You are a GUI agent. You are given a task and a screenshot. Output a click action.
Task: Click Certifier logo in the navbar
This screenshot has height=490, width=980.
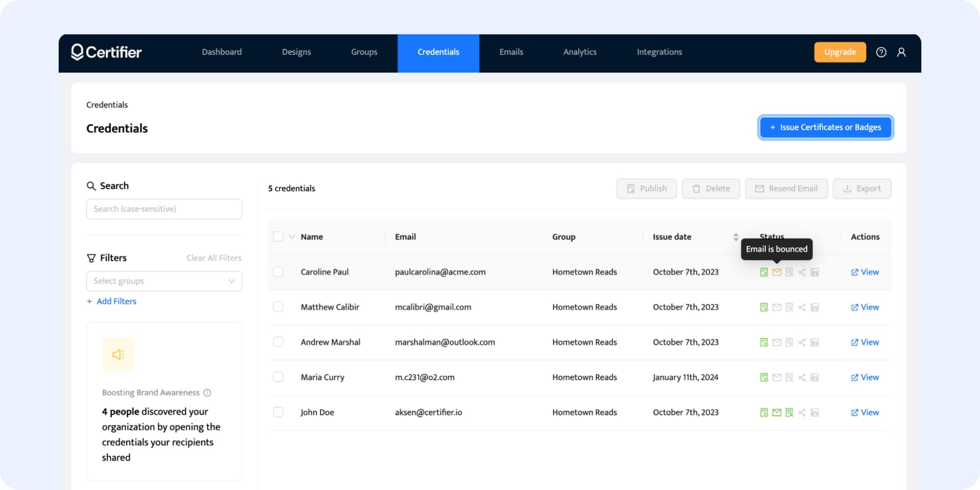106,52
